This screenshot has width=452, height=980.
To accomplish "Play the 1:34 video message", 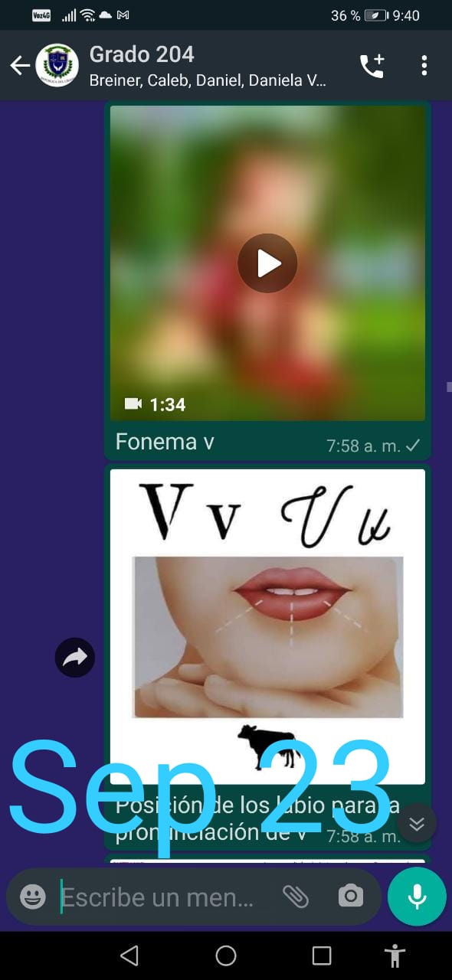I will pyautogui.click(x=267, y=263).
